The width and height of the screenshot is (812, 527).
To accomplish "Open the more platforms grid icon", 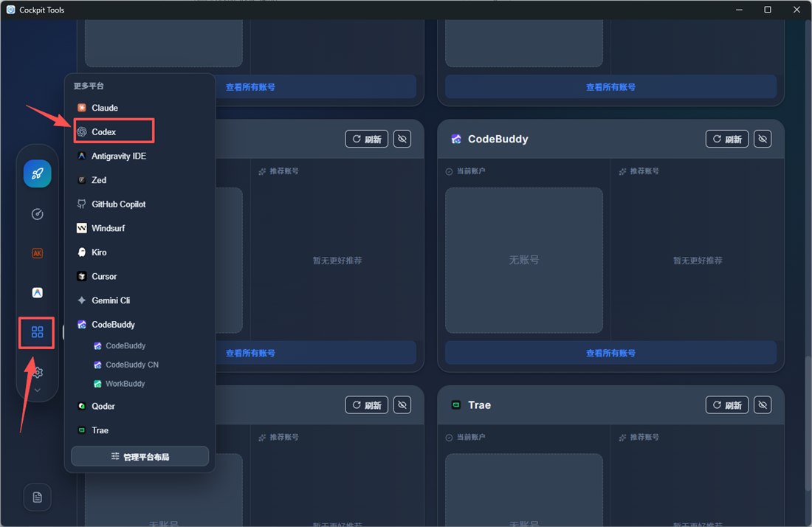I will 38,332.
